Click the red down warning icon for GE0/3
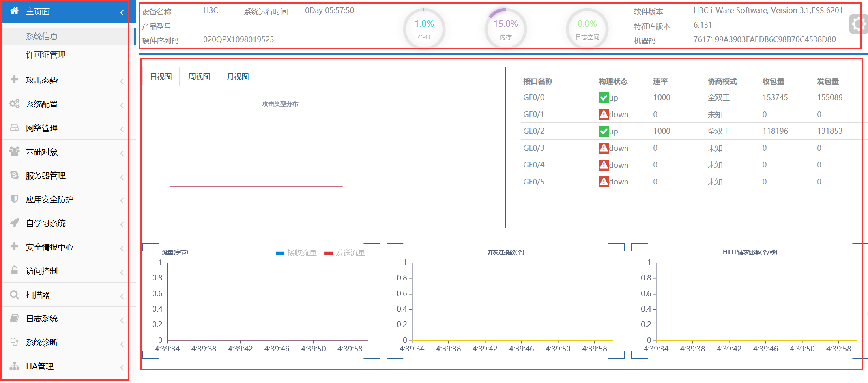The image size is (868, 383). pos(603,148)
